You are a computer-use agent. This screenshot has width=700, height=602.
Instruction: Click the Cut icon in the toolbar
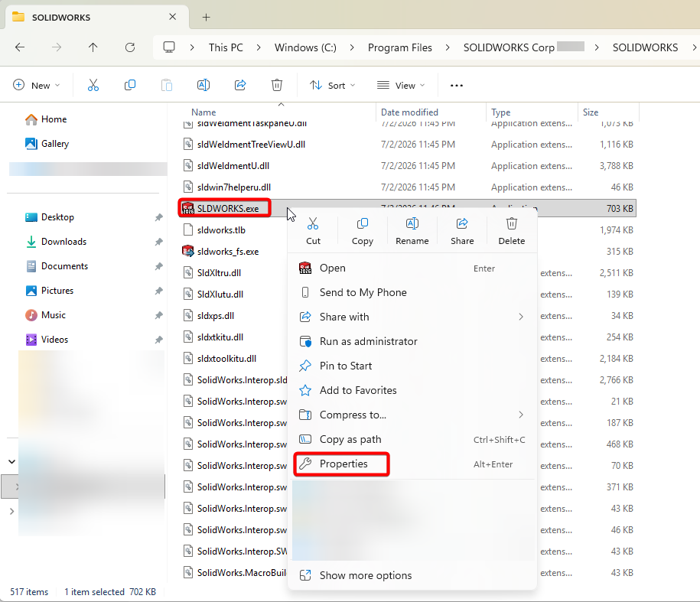pyautogui.click(x=93, y=85)
